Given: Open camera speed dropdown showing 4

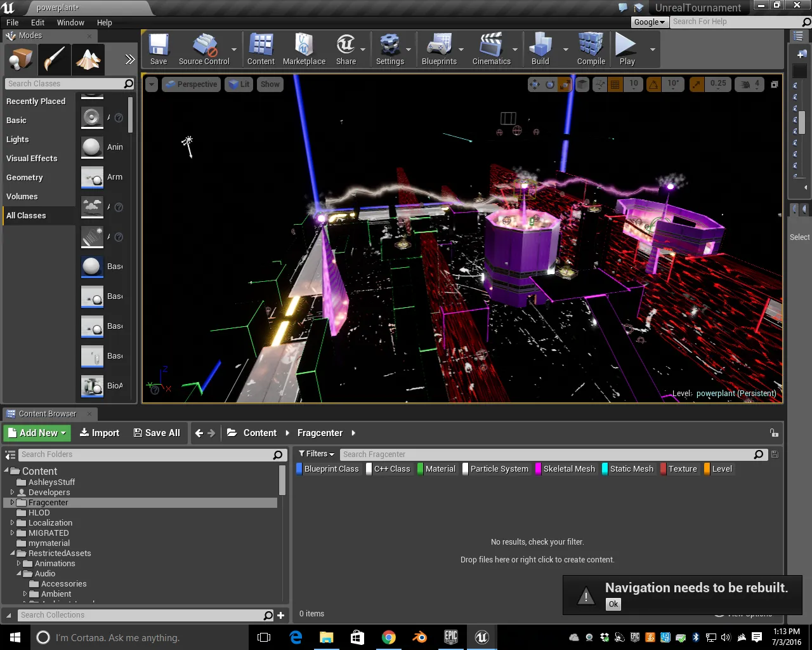Looking at the screenshot, I should click(x=750, y=84).
